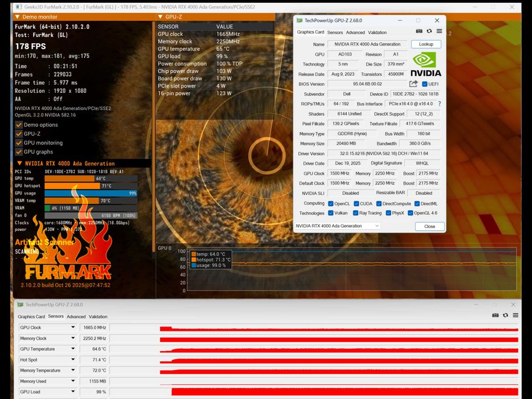This screenshot has width=532, height=399.
Task: Toggle the OpenCL checkbox
Action: [331, 203]
